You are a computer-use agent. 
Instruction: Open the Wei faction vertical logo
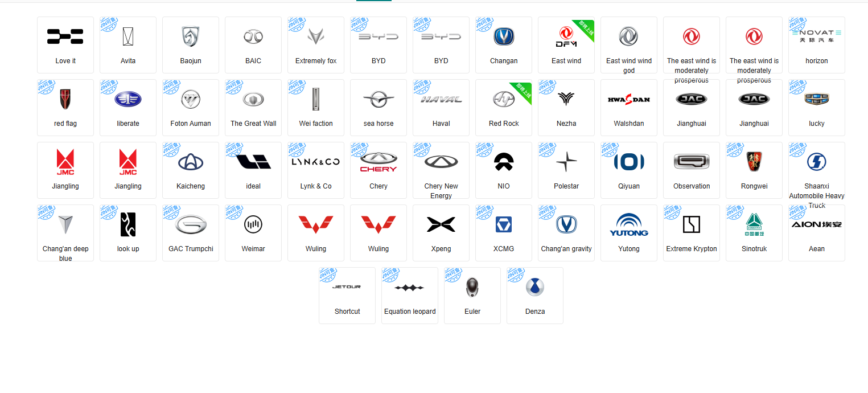coord(316,99)
